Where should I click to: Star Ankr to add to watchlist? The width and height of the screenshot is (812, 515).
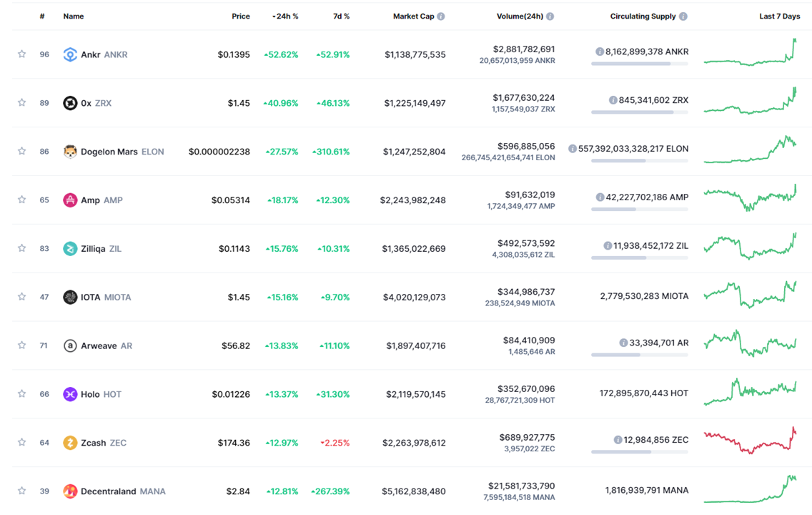pos(21,54)
